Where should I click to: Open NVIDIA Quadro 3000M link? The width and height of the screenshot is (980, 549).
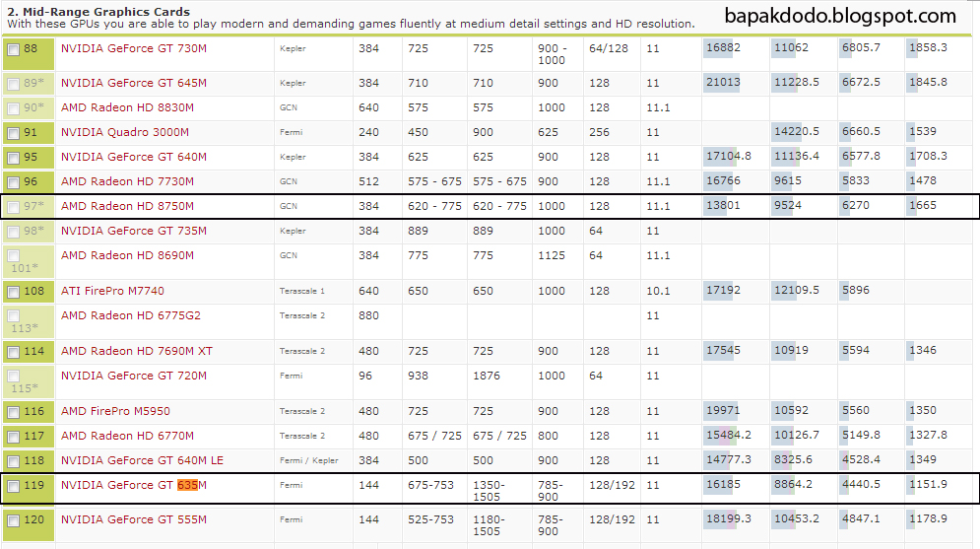tap(125, 132)
